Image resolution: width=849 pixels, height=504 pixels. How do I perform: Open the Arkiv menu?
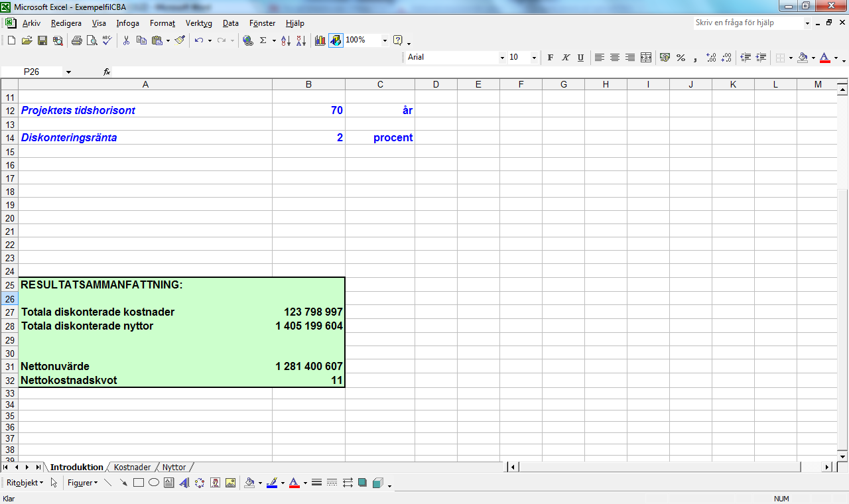click(x=31, y=23)
